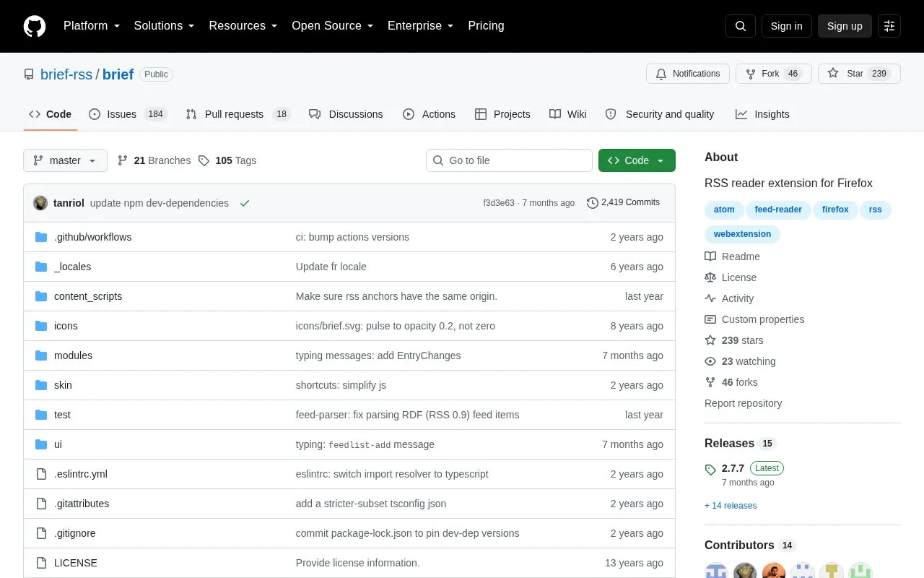Expand the green Code dropdown button
924x578 pixels.
pos(637,160)
